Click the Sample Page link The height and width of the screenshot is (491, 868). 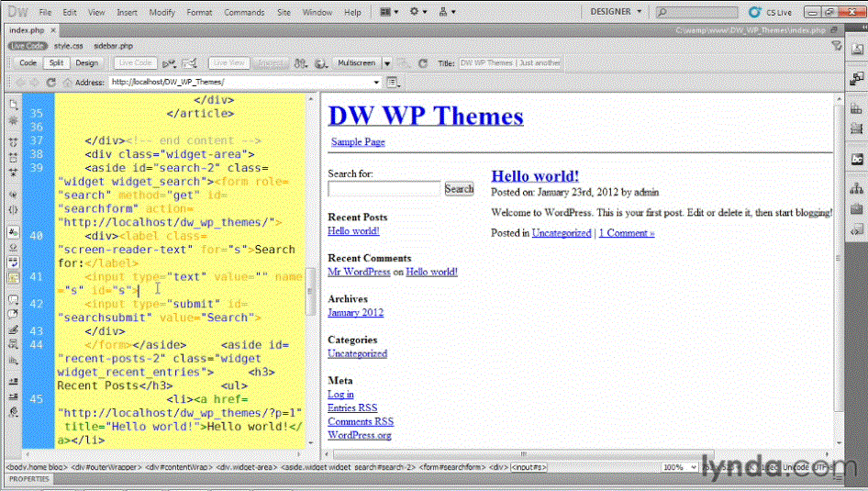358,141
